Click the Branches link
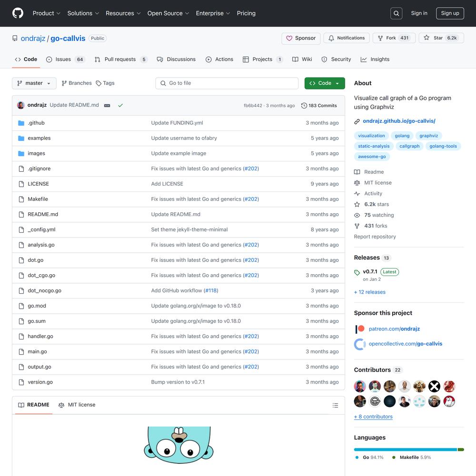Viewport: 476px width, 476px height. click(x=77, y=83)
